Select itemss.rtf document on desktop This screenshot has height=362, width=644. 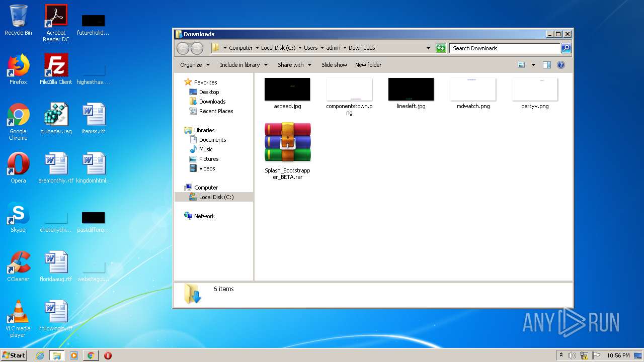[94, 119]
